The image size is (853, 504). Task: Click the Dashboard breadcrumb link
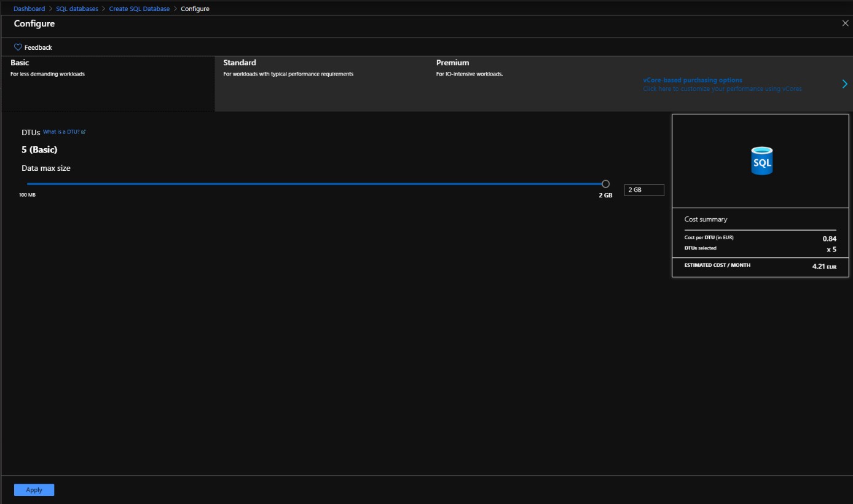point(29,9)
